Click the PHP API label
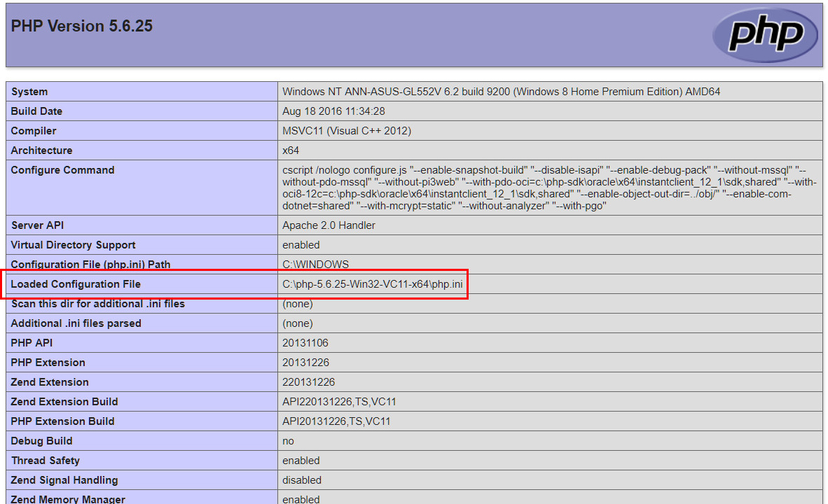This screenshot has width=828, height=504. pos(32,342)
